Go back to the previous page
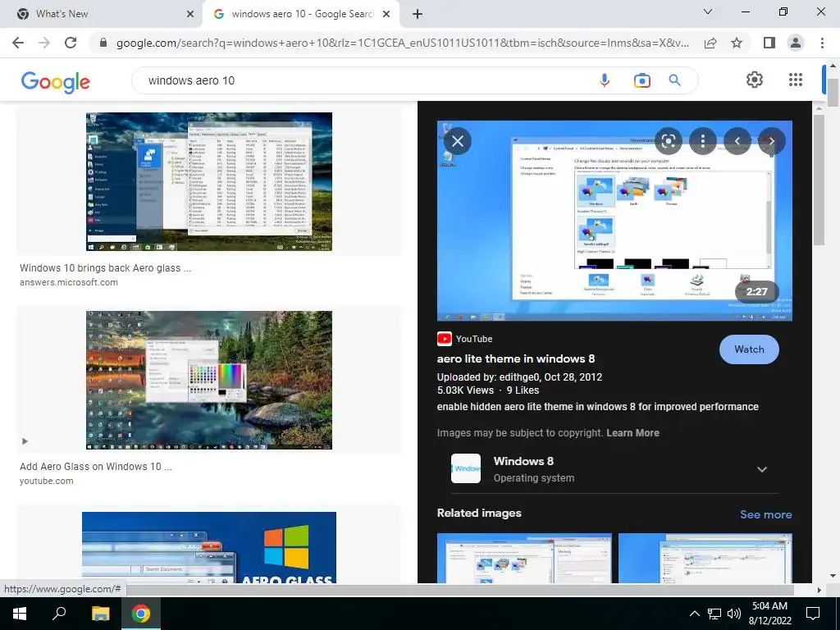The width and height of the screenshot is (840, 630). [x=18, y=43]
